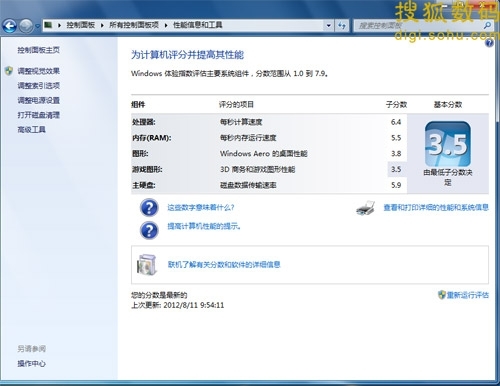The image size is (500, 386).
Task: Click the Control Panel icon in address bar
Action: pos(49,25)
